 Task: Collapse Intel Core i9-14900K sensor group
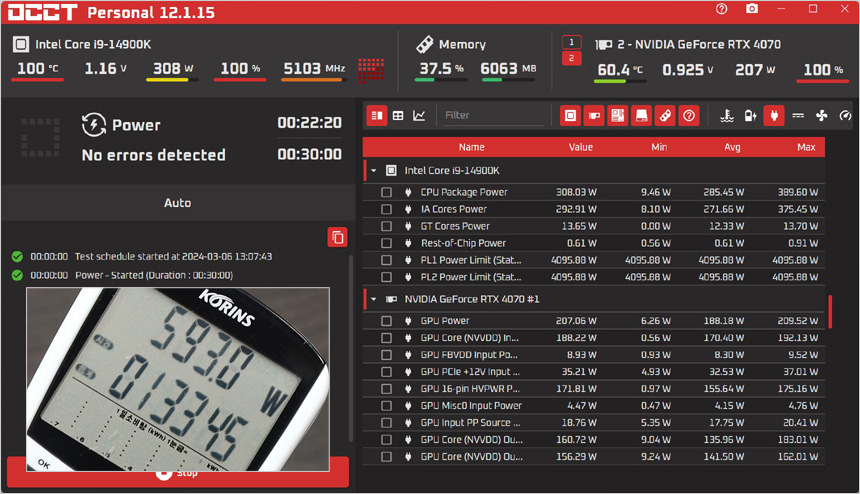coord(374,171)
